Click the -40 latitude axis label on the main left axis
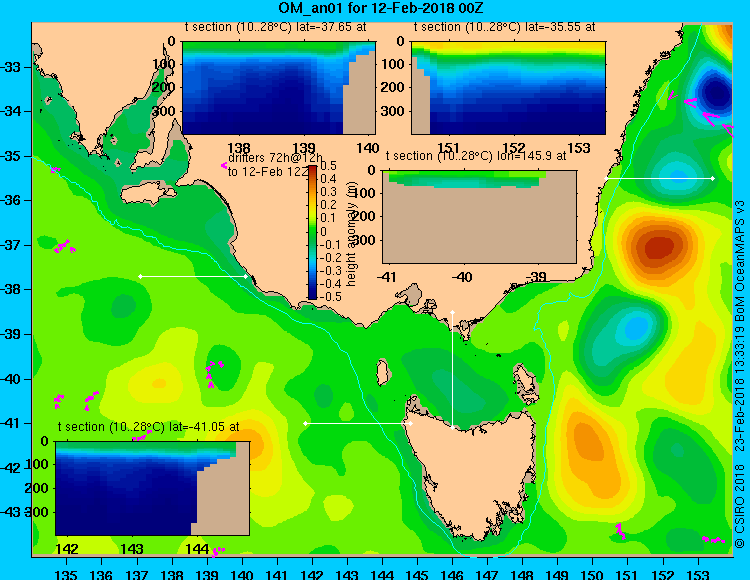The height and width of the screenshot is (580, 750). (10, 379)
